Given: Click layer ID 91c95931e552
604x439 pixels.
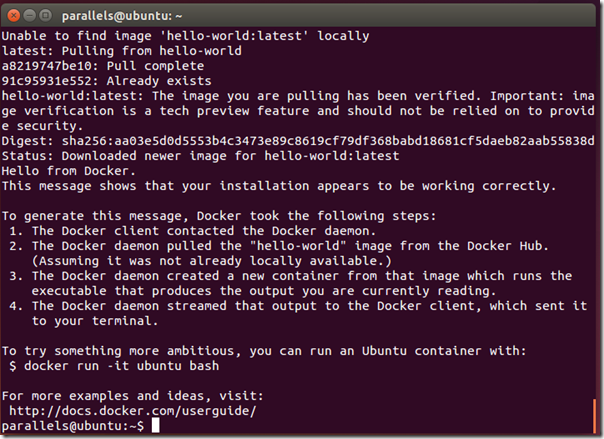Looking at the screenshot, I should coord(47,81).
